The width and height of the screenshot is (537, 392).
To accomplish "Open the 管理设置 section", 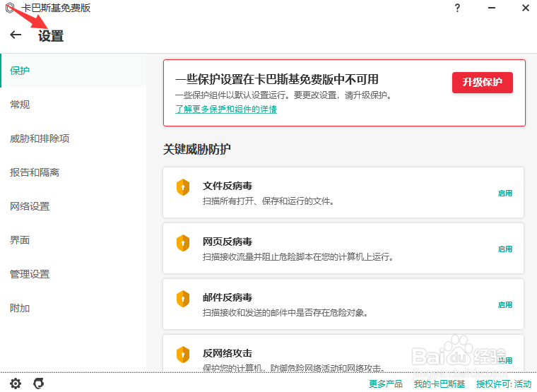I will [x=73, y=274].
